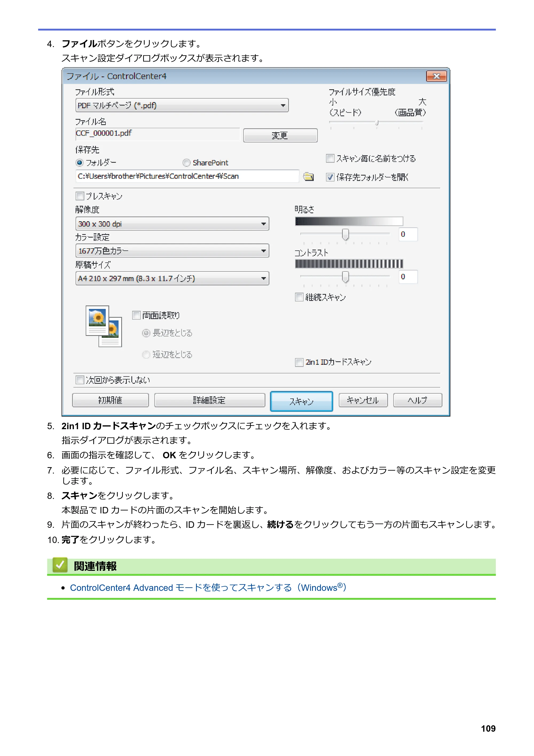Check the 2in1 IDカードスキャン checkbox
The width and height of the screenshot is (534, 756).
coord(299,362)
